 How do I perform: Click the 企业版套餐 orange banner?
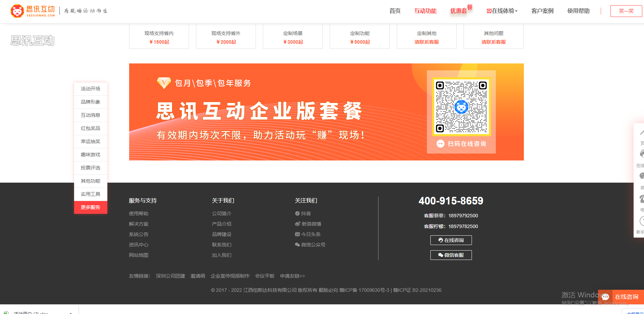coord(326,112)
